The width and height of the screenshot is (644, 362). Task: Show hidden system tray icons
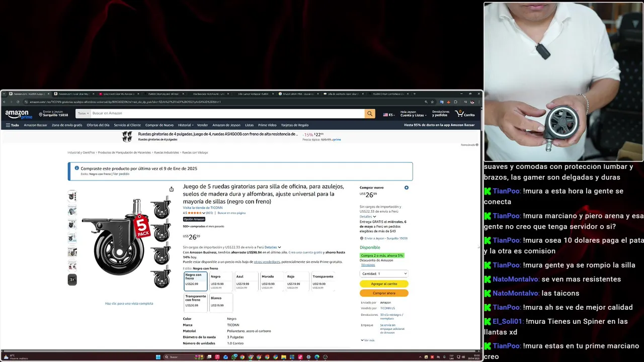[x=420, y=357]
